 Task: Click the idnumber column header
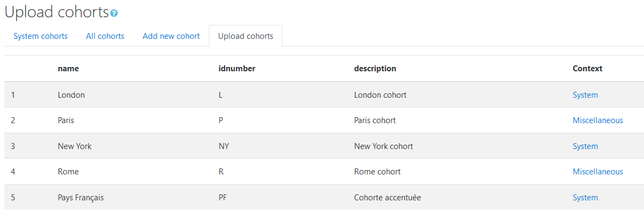[x=237, y=69]
